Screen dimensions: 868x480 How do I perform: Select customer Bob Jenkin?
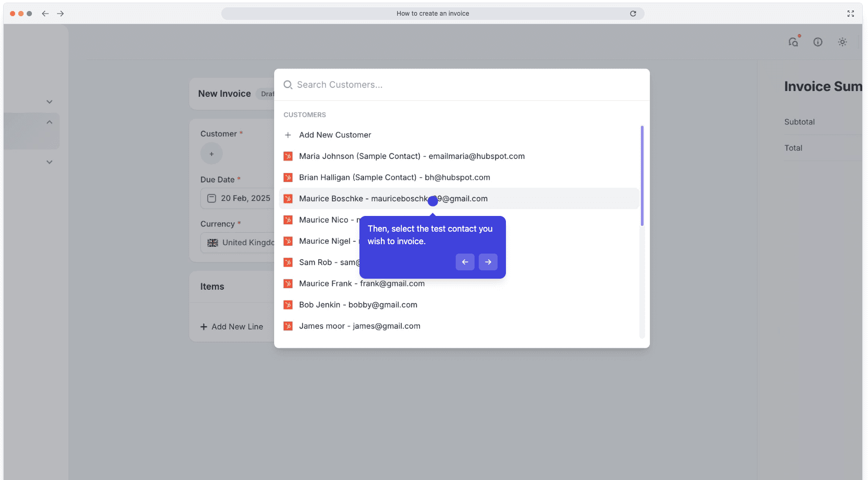click(x=459, y=305)
